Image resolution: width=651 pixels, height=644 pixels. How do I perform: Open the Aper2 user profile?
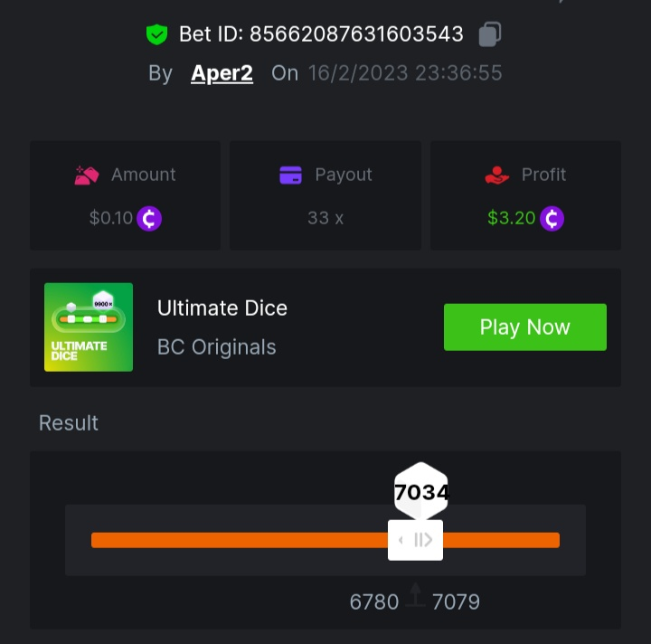[x=222, y=73]
